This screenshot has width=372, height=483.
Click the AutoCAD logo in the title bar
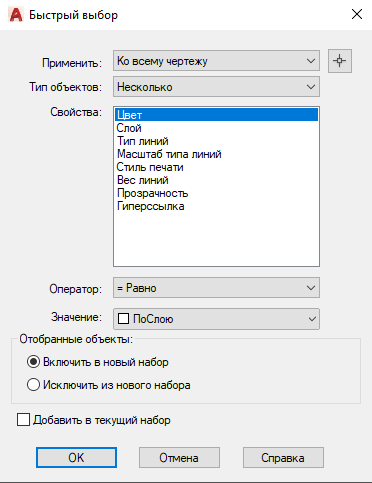click(x=16, y=15)
